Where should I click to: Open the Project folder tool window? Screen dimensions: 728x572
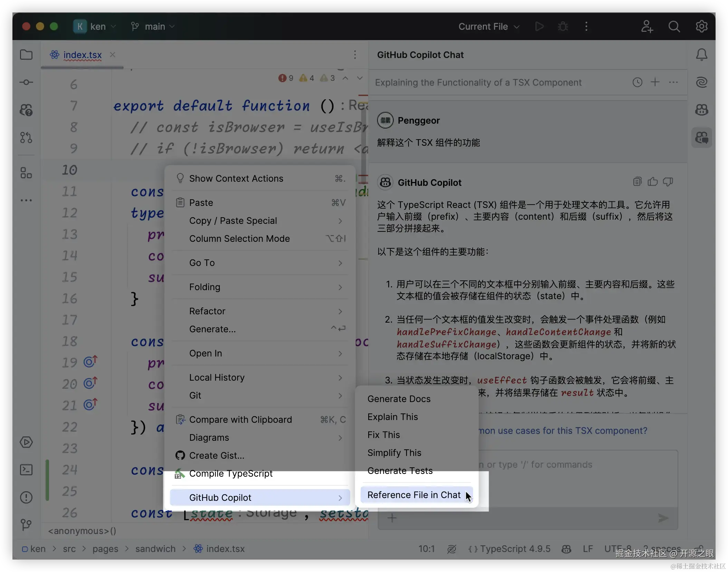(26, 55)
